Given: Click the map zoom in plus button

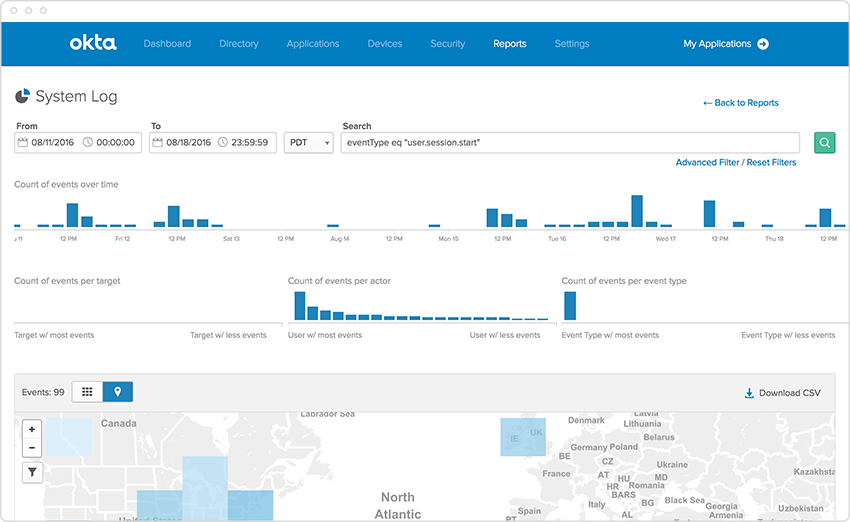Looking at the screenshot, I should [x=32, y=429].
